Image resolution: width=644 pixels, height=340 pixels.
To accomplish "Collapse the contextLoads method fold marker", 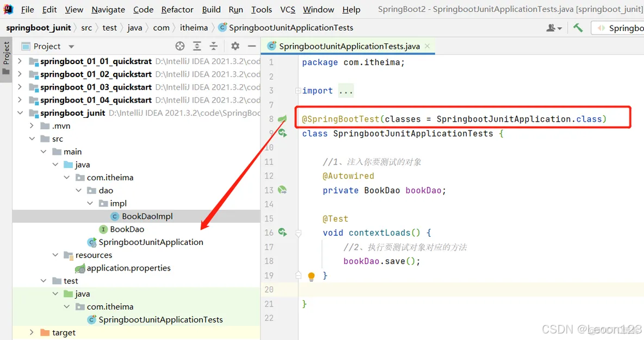I will (x=299, y=233).
